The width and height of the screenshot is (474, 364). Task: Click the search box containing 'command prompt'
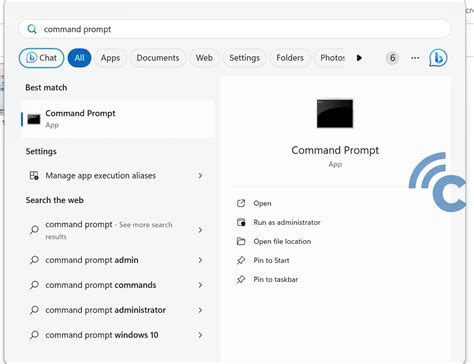(x=235, y=29)
